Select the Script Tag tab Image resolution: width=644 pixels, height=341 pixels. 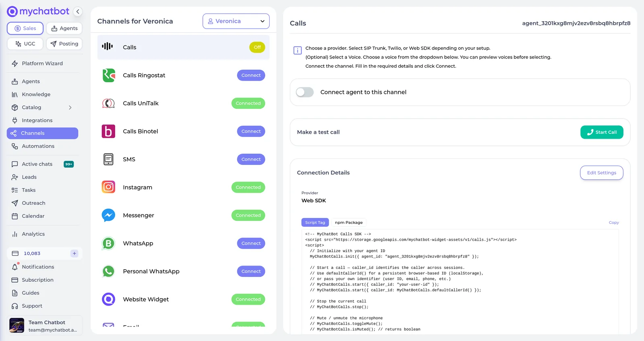(315, 222)
